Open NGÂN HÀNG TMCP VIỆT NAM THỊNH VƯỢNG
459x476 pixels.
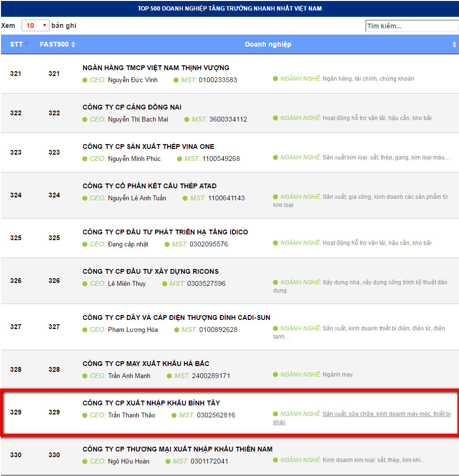pyautogui.click(x=156, y=68)
